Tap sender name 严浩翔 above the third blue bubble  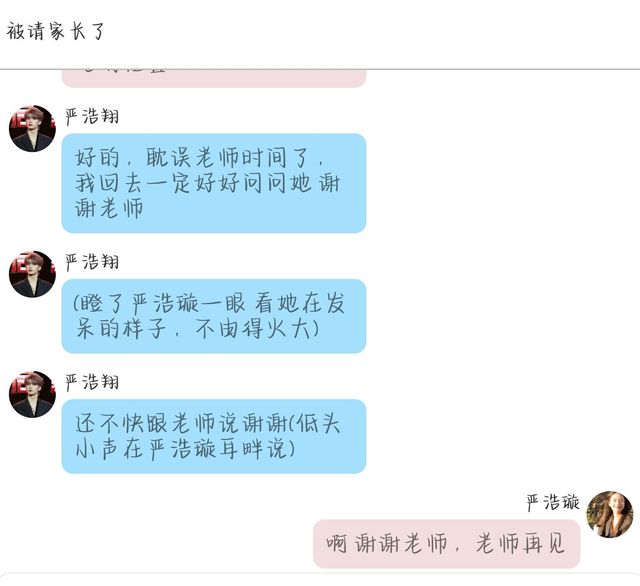(92, 382)
